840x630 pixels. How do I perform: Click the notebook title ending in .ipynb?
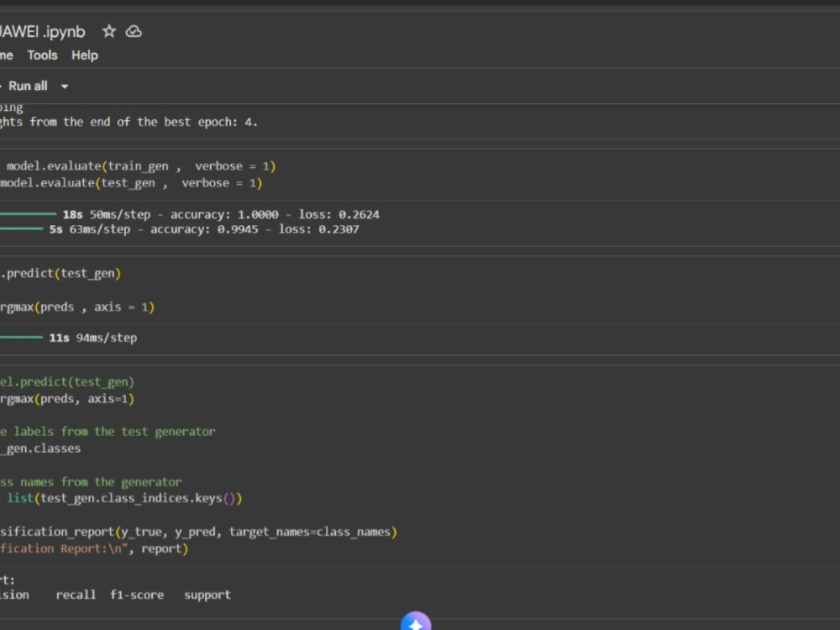(42, 32)
